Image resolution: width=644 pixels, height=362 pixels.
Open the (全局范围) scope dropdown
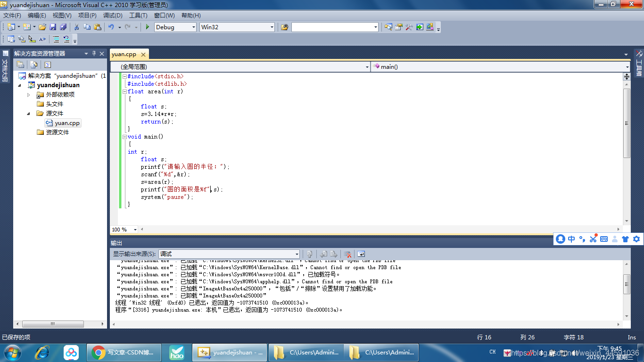coord(367,67)
